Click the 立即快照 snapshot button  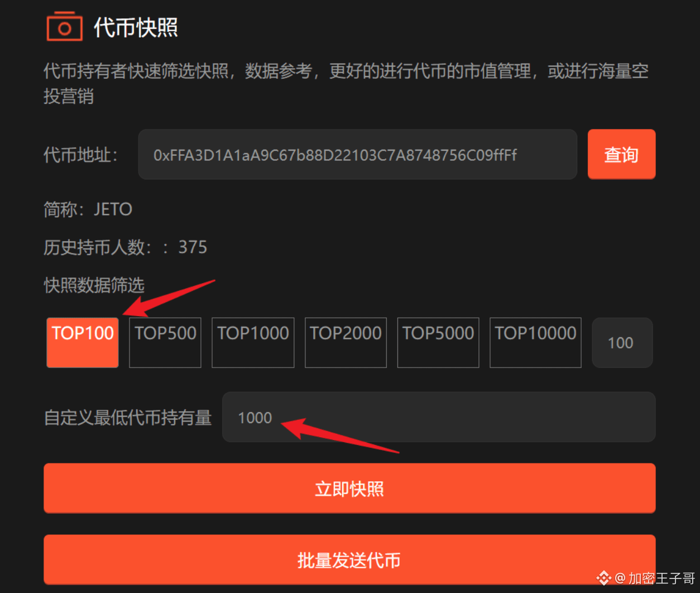pos(349,489)
